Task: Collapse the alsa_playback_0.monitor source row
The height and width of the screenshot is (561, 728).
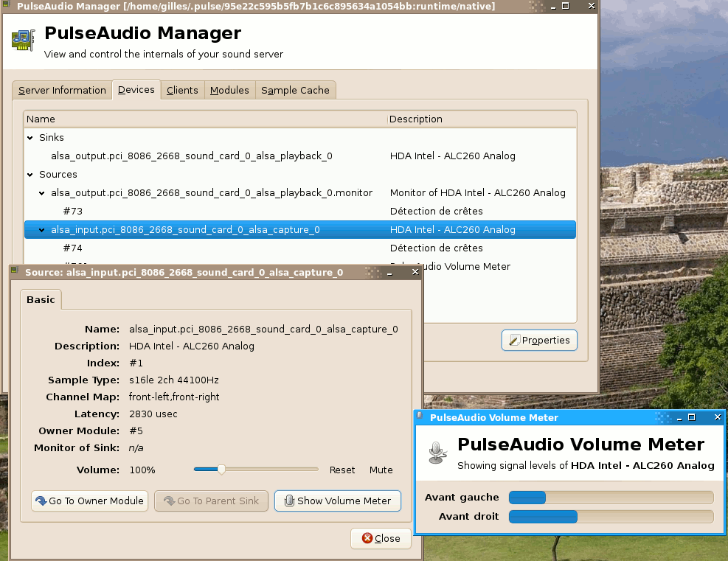Action: 42,193
